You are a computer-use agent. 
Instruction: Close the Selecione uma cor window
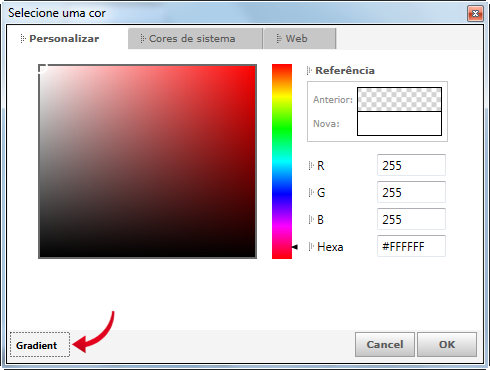[x=475, y=14]
